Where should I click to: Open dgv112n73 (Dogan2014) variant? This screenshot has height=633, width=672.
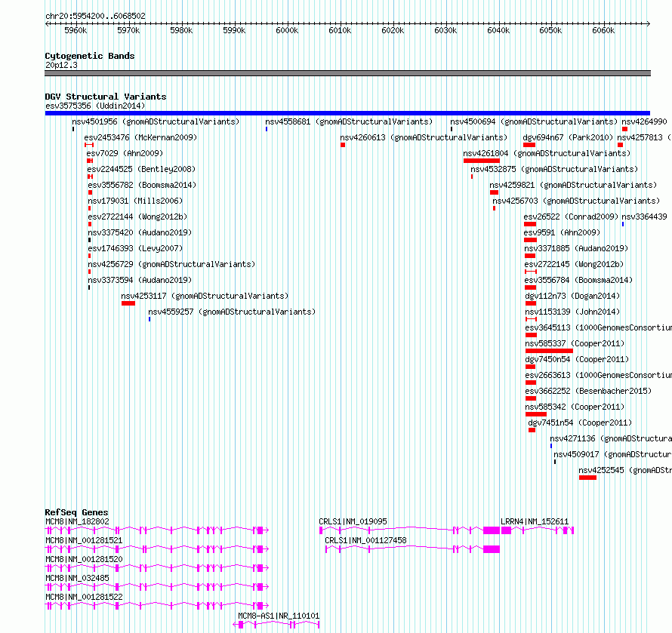572,296
